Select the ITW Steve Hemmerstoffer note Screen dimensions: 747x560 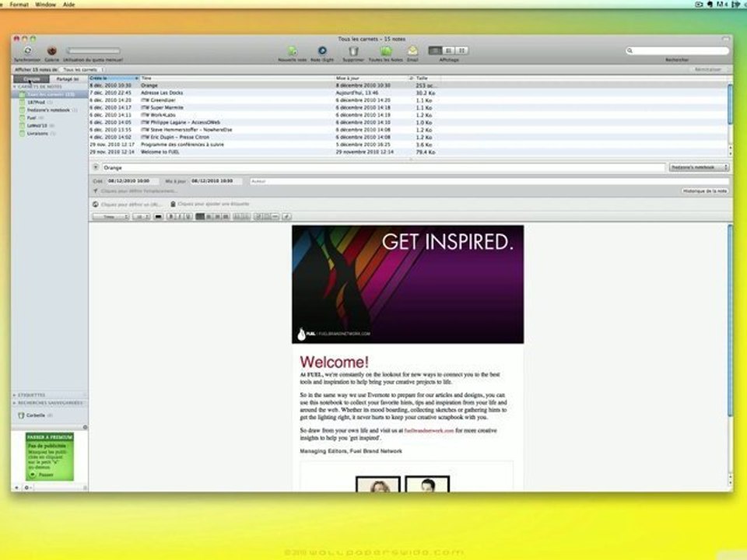(409, 130)
